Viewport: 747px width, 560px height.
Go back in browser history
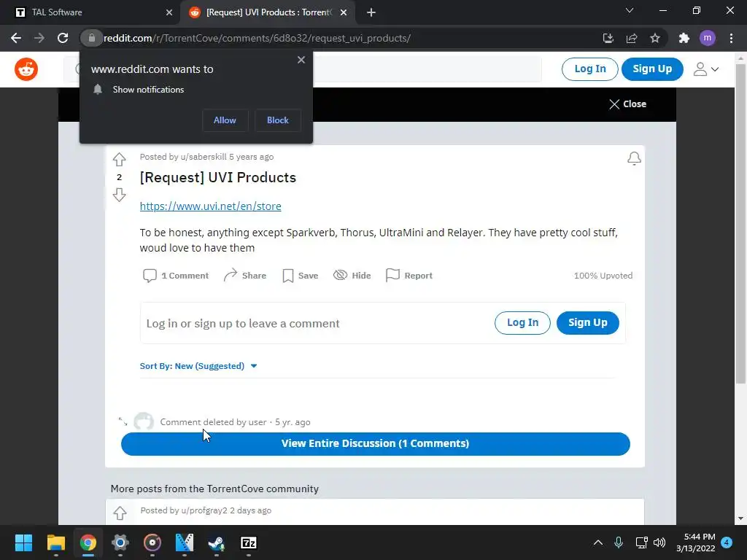tap(16, 38)
